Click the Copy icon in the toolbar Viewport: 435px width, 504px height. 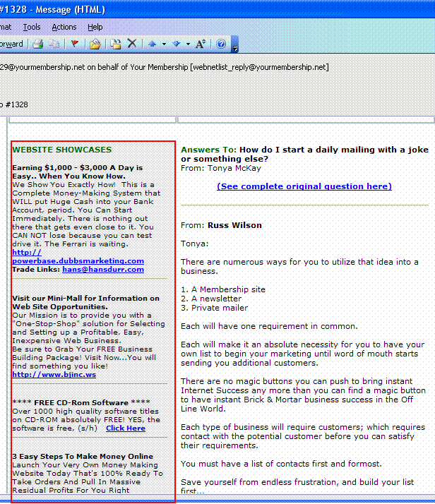point(54,44)
